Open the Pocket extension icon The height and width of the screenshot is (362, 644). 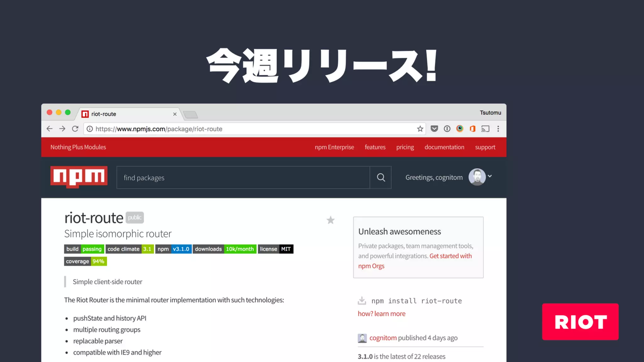[x=434, y=129]
